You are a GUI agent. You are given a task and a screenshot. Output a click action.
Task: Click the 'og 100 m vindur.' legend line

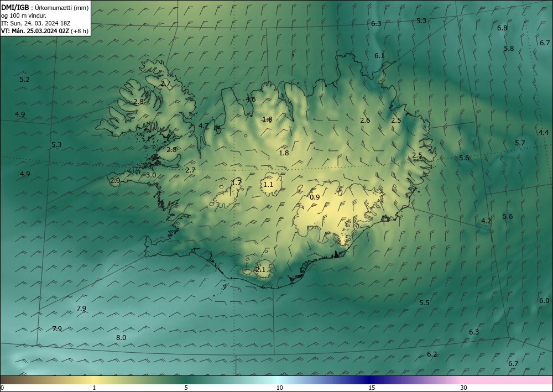(x=24, y=15)
